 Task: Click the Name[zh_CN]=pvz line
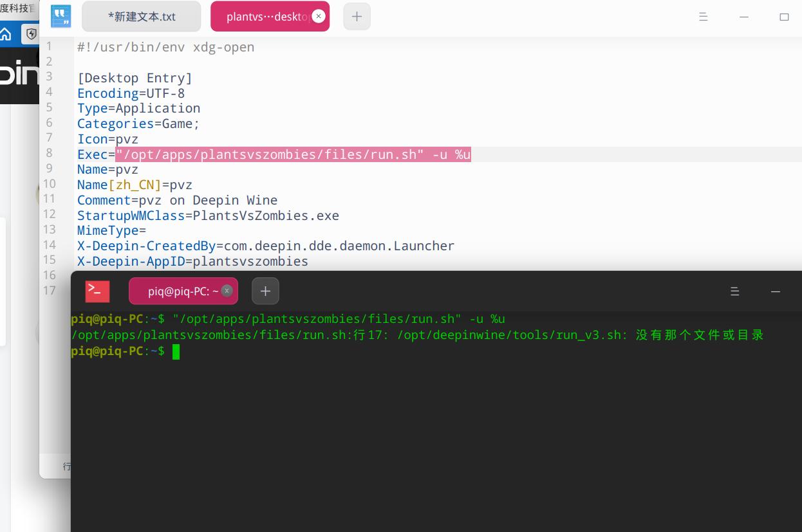coord(135,185)
